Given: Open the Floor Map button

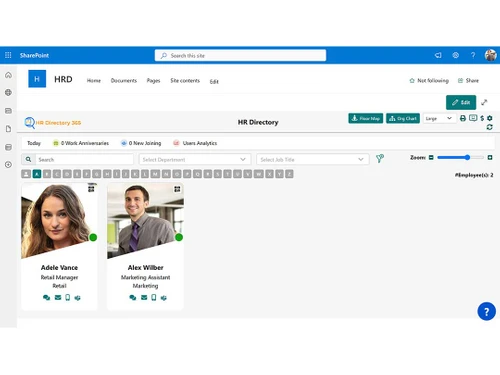Looking at the screenshot, I should tap(366, 118).
